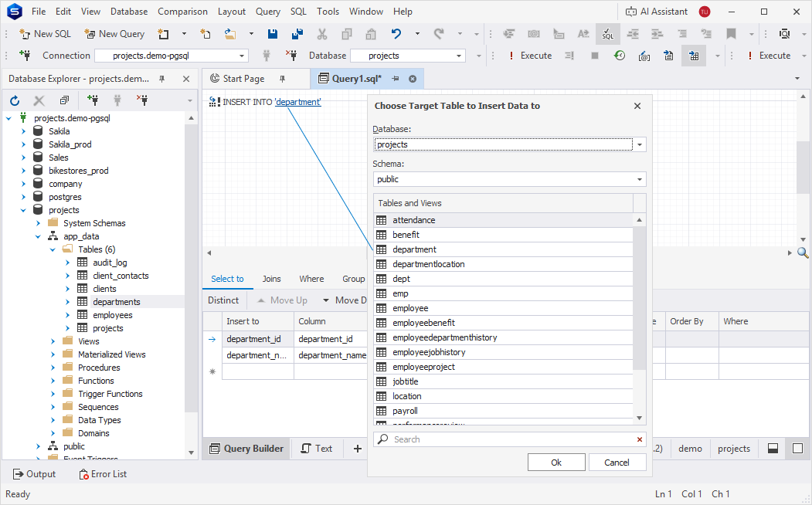Click the user avatar icon
Image resolution: width=812 pixels, height=505 pixels.
[x=705, y=12]
